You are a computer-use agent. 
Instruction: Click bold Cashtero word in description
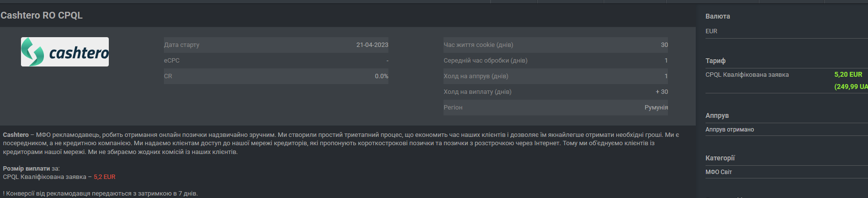click(16, 134)
